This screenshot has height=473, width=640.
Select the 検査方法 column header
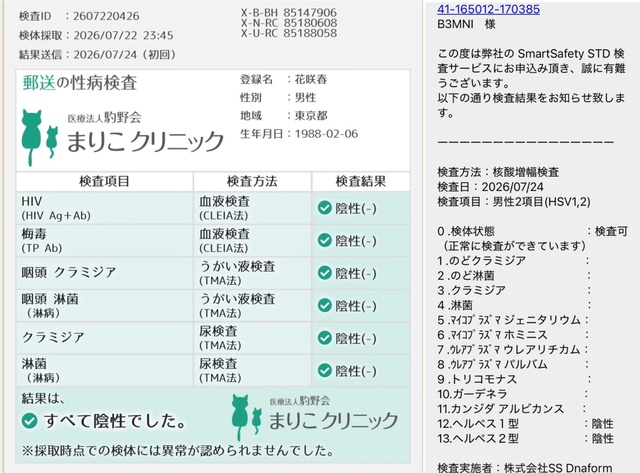252,181
